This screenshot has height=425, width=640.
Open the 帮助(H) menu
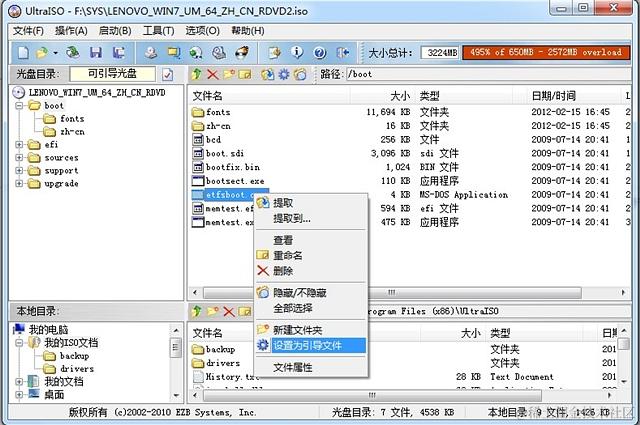point(248,31)
